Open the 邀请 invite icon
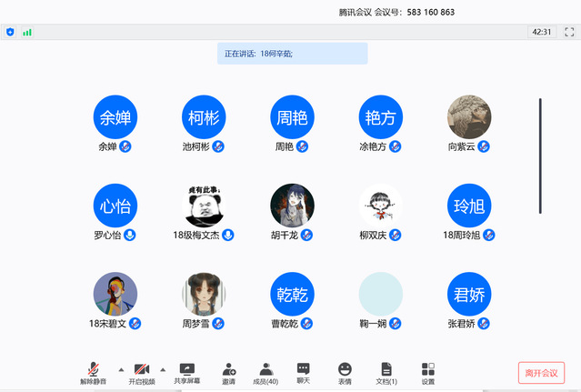The image size is (581, 392). click(228, 369)
